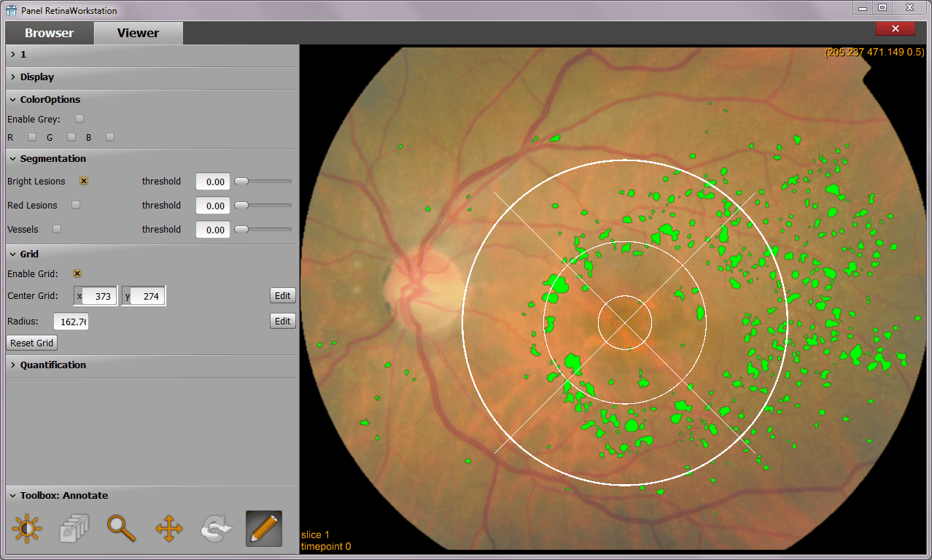Click the Vessels threshold value field
Viewport: 932px width, 560px height.
click(213, 230)
